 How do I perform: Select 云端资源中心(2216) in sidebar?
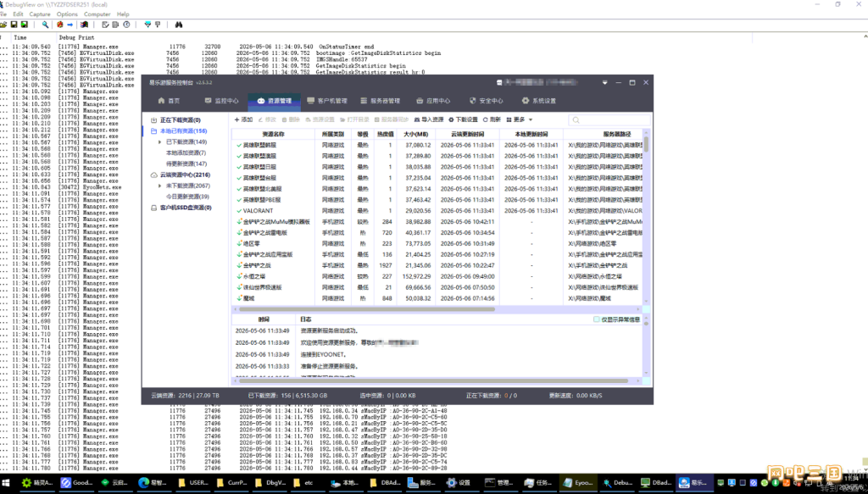pos(185,175)
